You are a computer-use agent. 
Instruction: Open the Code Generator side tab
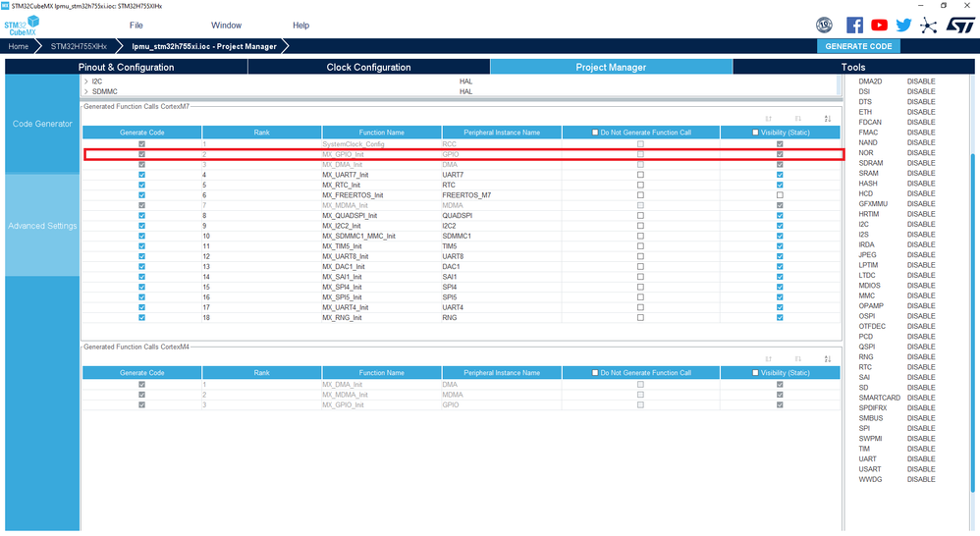pos(42,124)
